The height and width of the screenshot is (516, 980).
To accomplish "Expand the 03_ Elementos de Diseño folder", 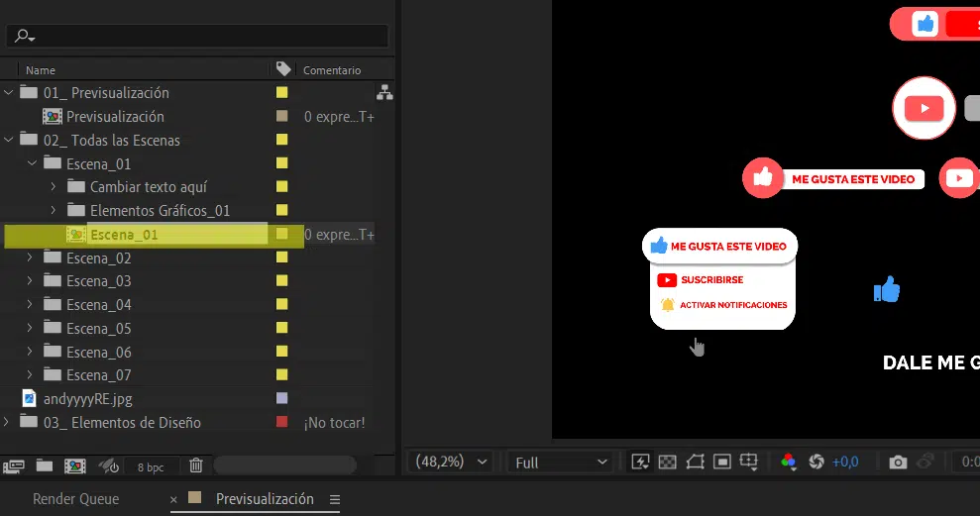I will pos(6,422).
